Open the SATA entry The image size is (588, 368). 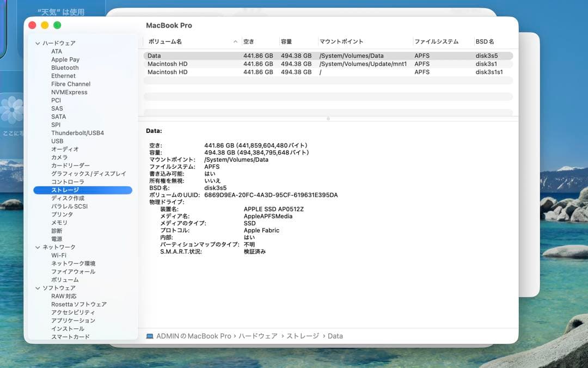[58, 116]
